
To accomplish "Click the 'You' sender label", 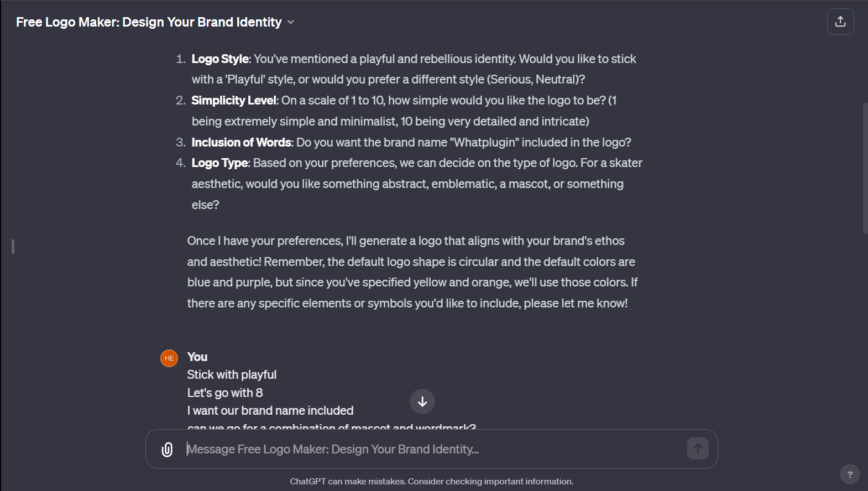I will point(197,357).
